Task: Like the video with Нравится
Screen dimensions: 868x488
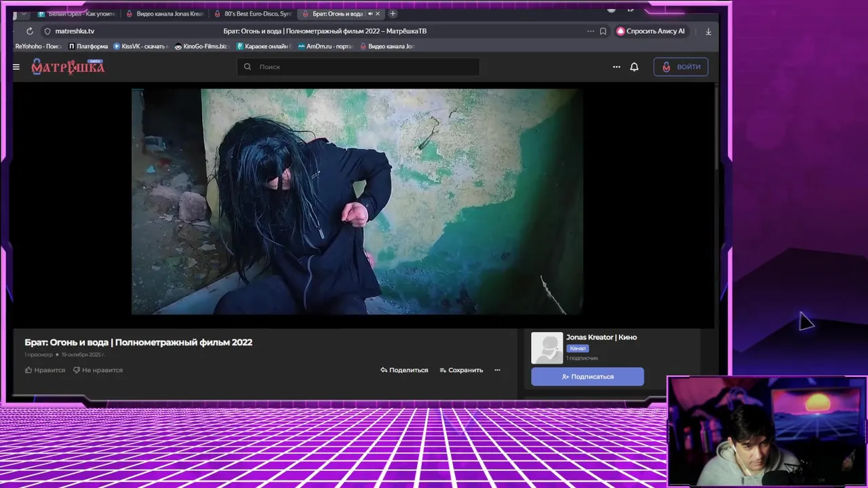Action: [45, 370]
